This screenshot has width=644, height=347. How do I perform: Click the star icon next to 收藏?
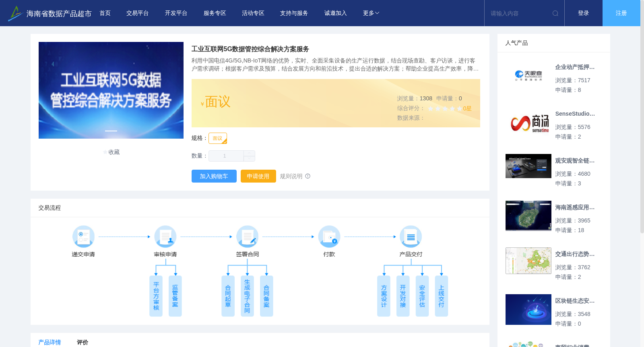coord(105,152)
